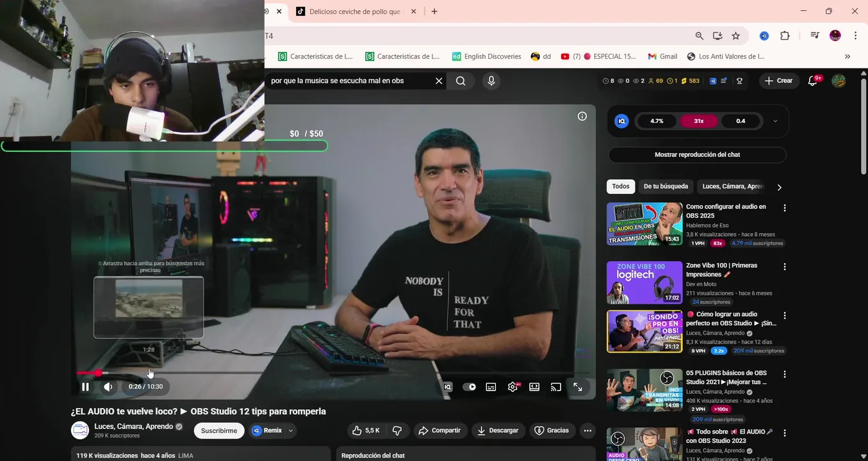Show more filter chips with right chevron
868x461 pixels.
click(779, 188)
